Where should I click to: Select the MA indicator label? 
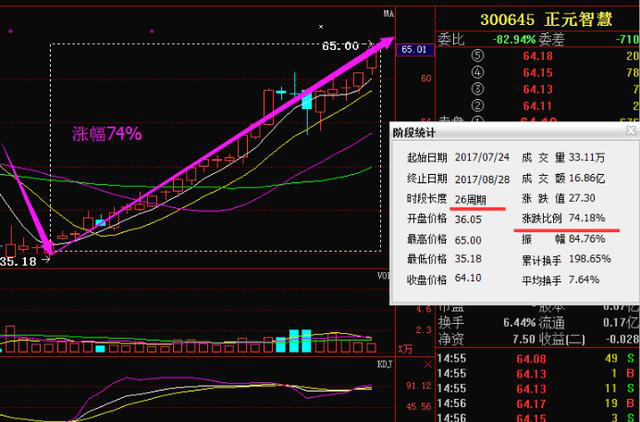pyautogui.click(x=387, y=13)
